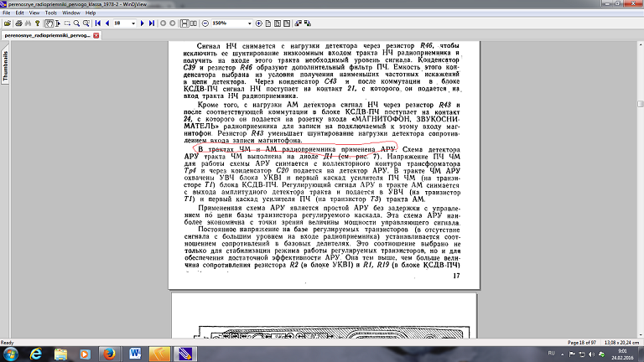The width and height of the screenshot is (644, 362).
Task: Open Firefox from the taskbar
Action: pos(110,353)
